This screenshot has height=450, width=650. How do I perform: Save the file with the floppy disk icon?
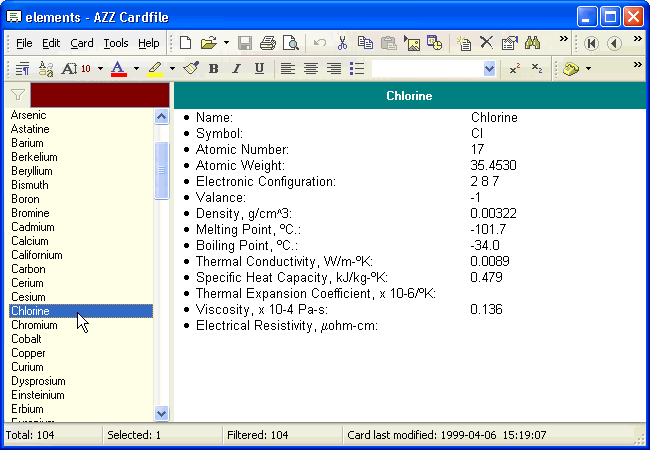pos(245,43)
